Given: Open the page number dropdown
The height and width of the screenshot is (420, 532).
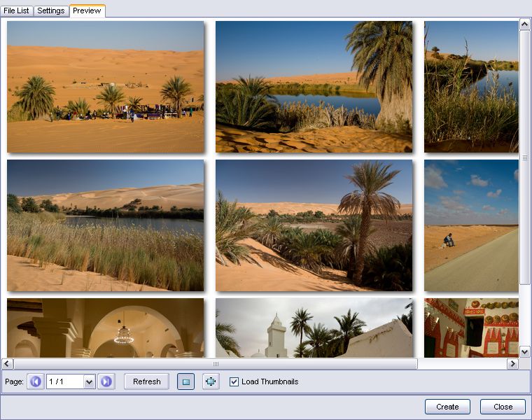Looking at the screenshot, I should coord(89,382).
